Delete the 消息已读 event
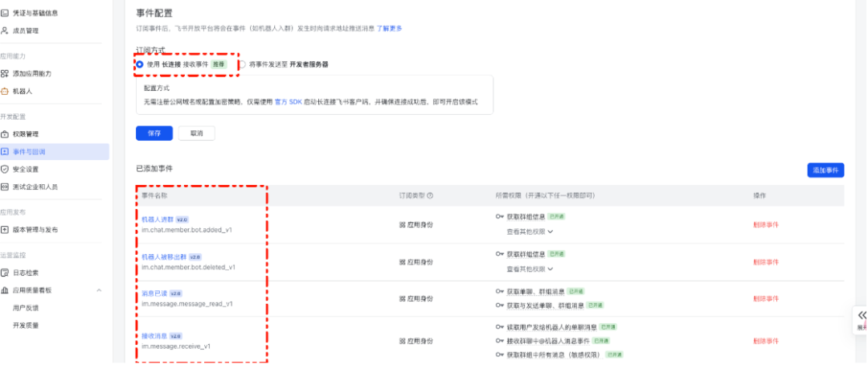 point(766,298)
